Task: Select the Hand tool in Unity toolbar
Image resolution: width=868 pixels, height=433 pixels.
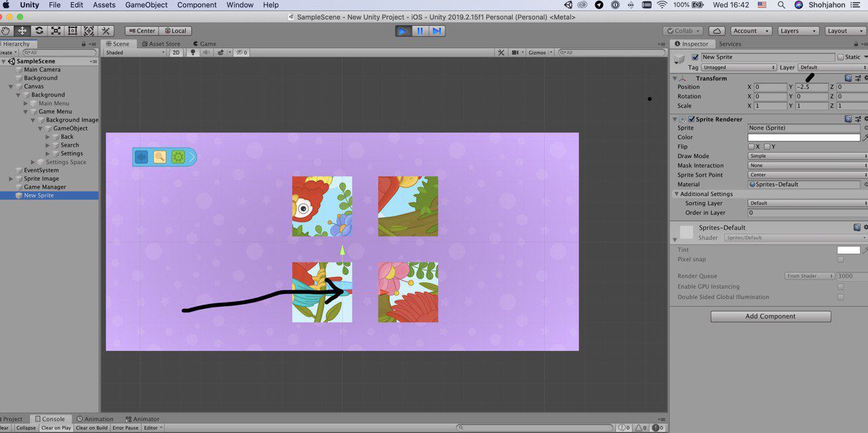Action: click(6, 31)
